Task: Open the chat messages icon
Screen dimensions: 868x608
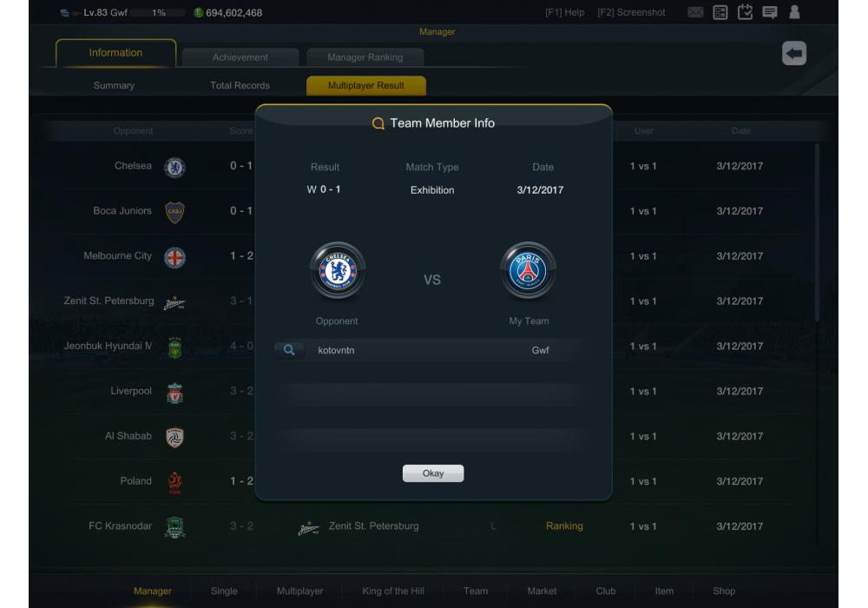Action: (769, 12)
